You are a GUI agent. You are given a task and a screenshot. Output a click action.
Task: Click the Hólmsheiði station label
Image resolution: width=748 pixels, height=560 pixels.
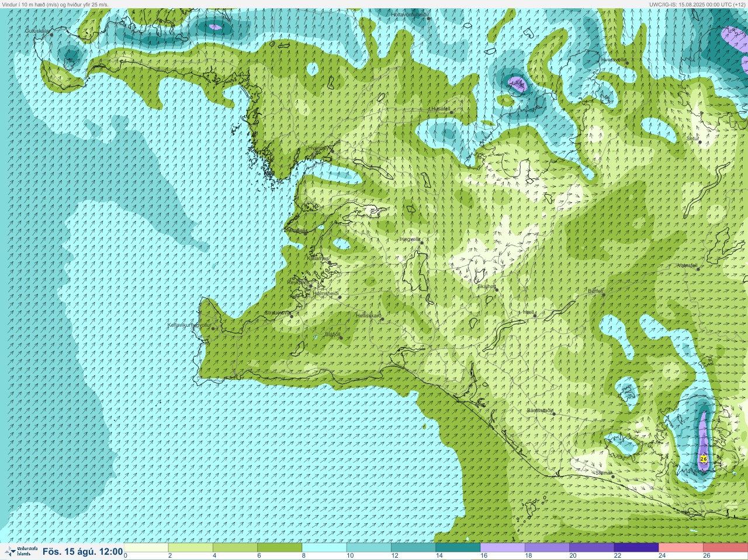[x=326, y=293]
